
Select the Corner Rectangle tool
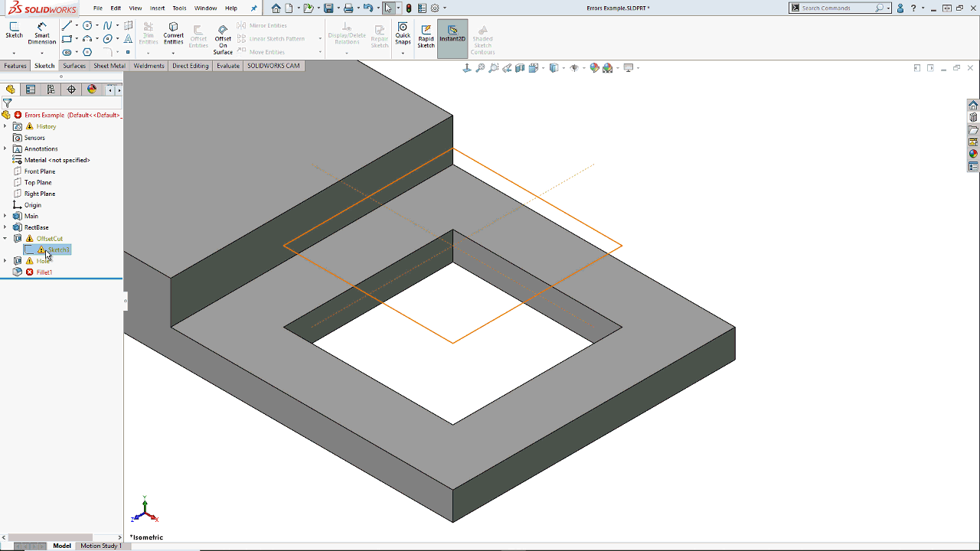[x=67, y=39]
